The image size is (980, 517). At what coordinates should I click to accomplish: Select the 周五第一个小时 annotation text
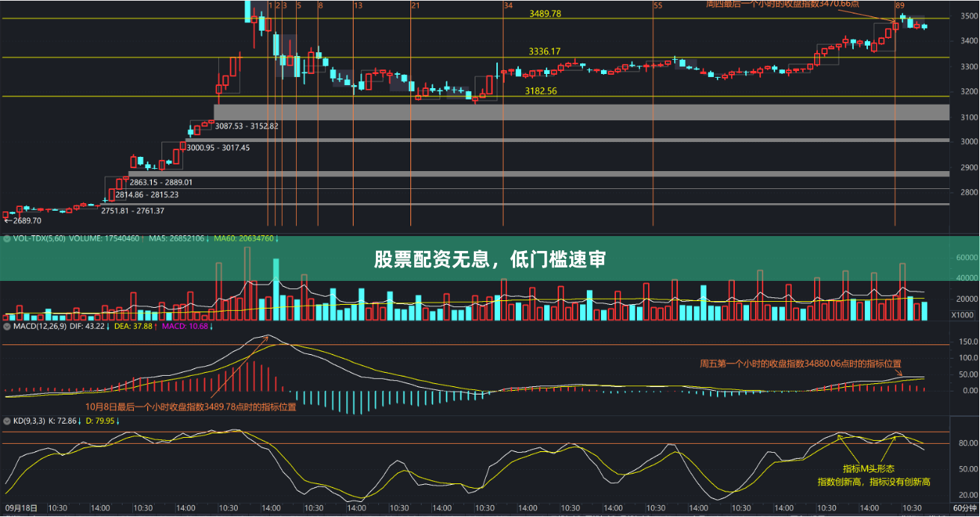(801, 364)
